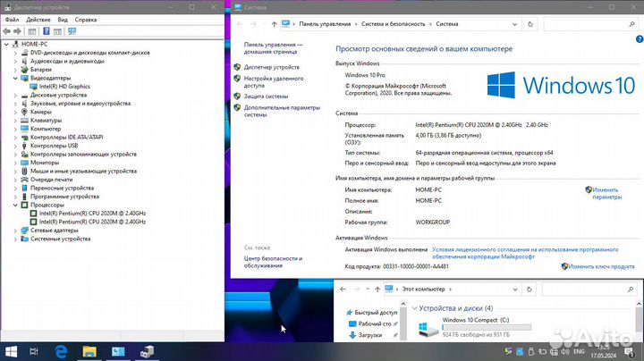Viewport: 644px width, 361px height.
Task: Switch to Device Manager taskbar icon
Action: [147, 351]
